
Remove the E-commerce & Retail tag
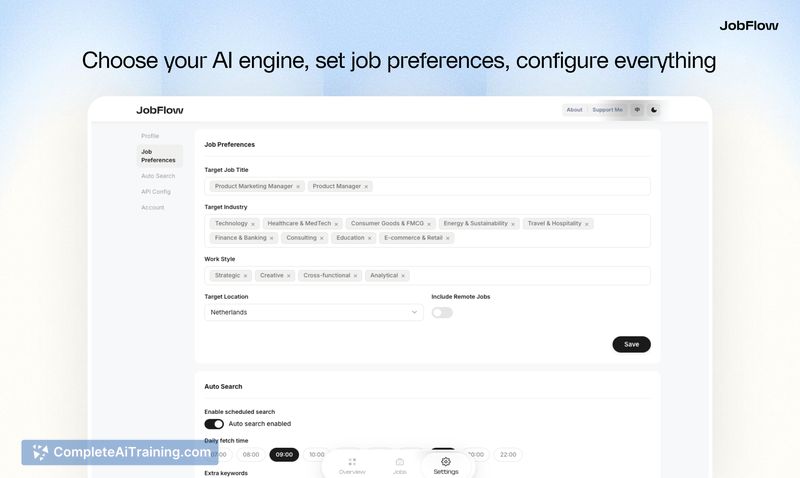pos(448,238)
